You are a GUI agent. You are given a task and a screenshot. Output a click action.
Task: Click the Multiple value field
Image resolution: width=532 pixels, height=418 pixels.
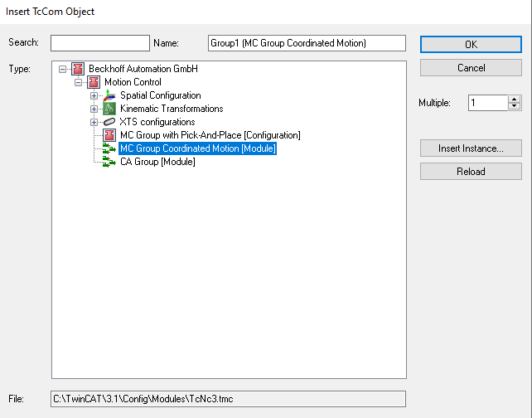[x=488, y=103]
